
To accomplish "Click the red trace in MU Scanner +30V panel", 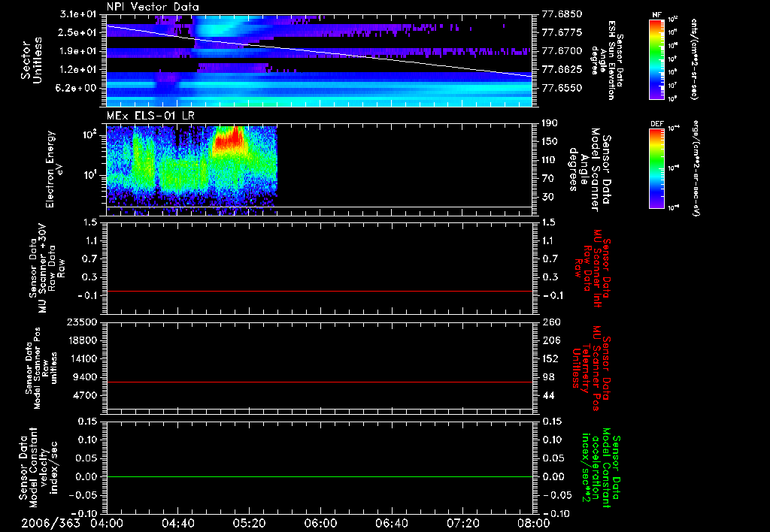I will pos(320,291).
